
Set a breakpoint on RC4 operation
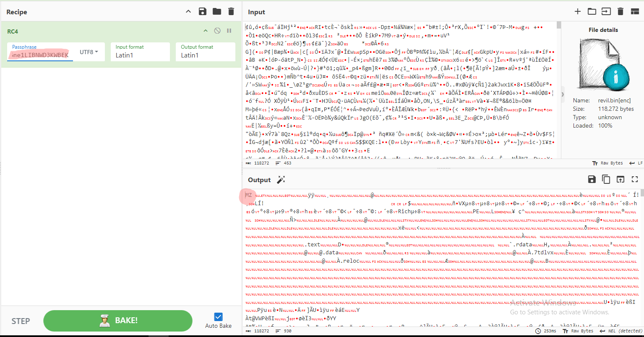point(229,31)
